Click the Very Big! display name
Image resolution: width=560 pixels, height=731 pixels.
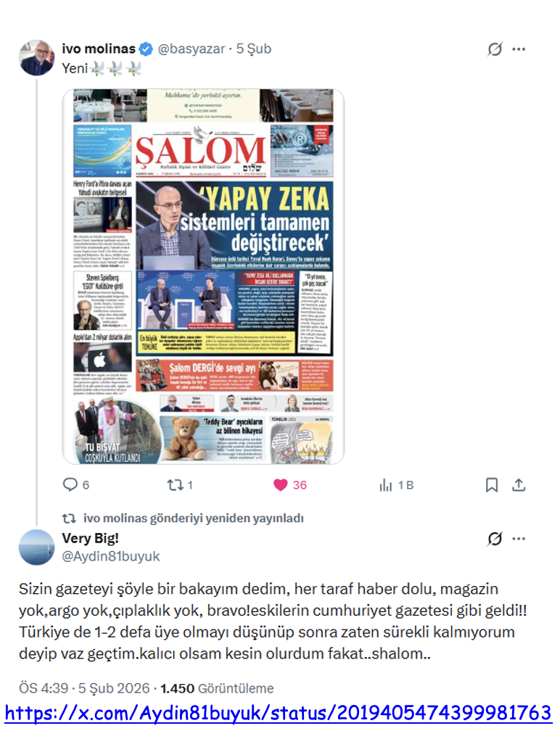[x=91, y=538]
